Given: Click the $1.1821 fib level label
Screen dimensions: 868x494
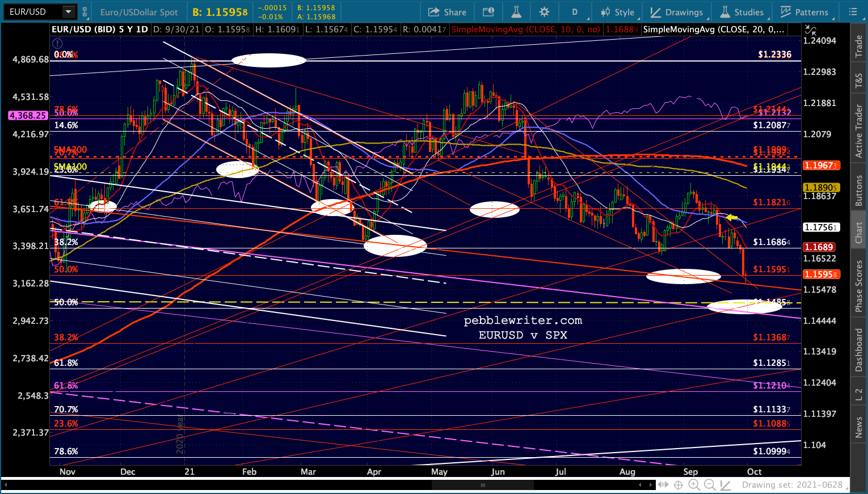Looking at the screenshot, I should (x=772, y=202).
